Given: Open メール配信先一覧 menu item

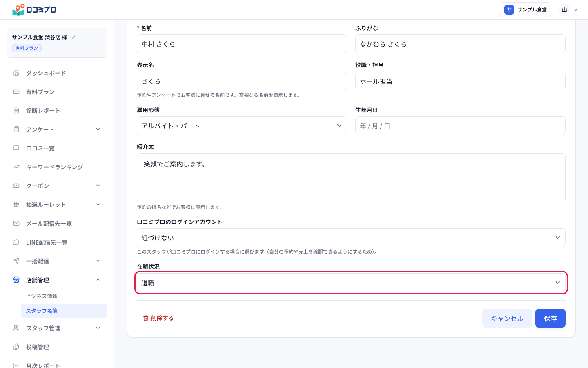Looking at the screenshot, I should (x=57, y=223).
